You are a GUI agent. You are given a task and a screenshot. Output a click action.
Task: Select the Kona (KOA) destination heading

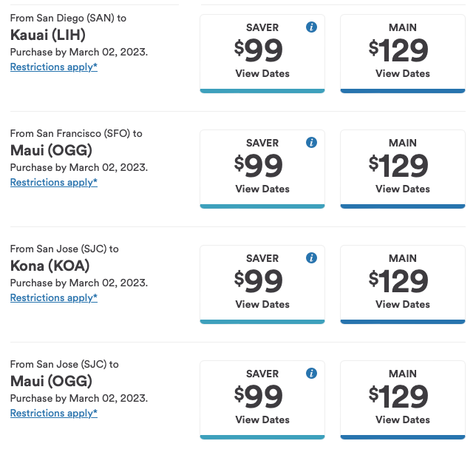click(x=51, y=266)
